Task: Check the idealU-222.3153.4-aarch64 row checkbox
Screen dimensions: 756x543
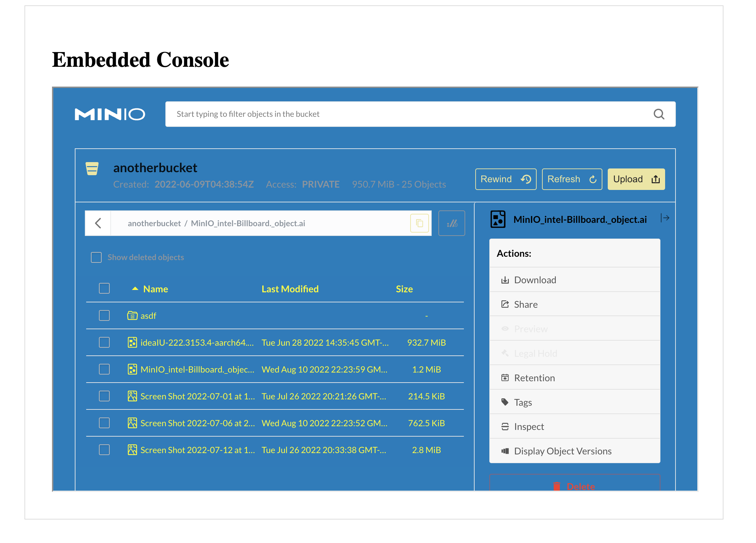Action: pos(104,342)
